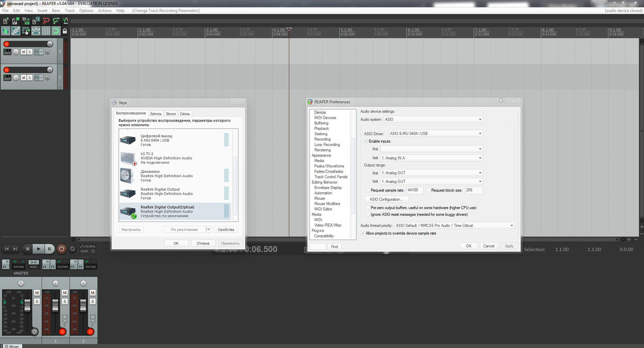Toggle Request block size checkbox
This screenshot has height=348, width=644.
point(428,191)
